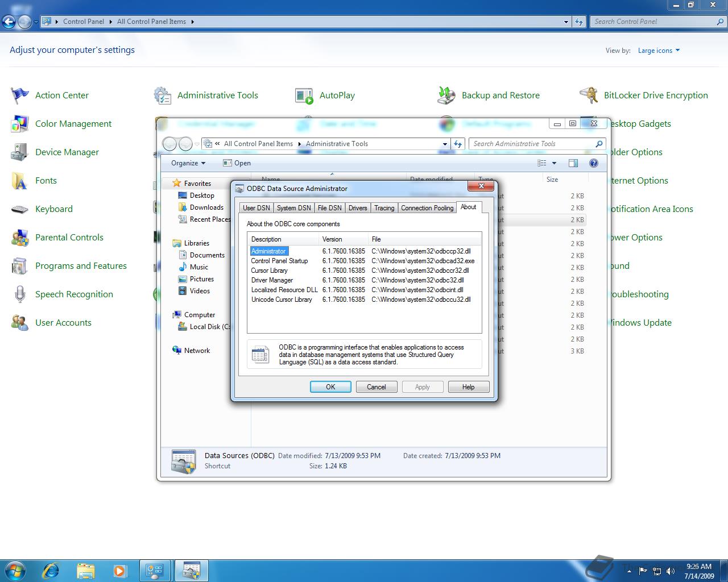Click OK in ODBC dialog
This screenshot has height=582, width=728.
pos(330,387)
